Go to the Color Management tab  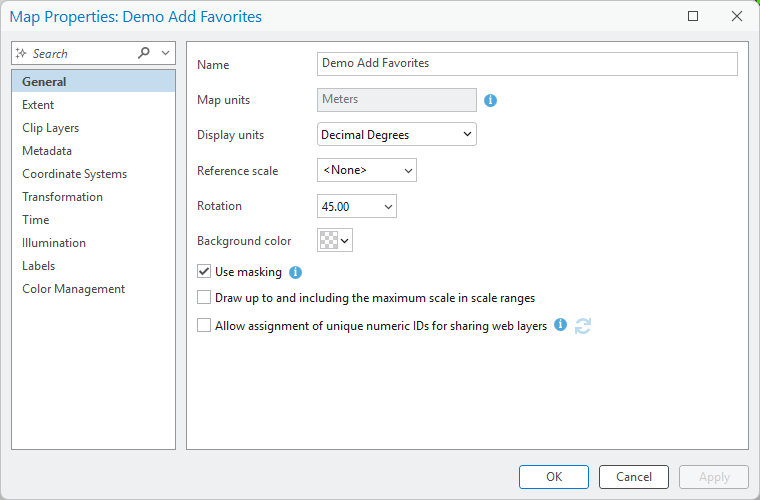click(x=94, y=289)
